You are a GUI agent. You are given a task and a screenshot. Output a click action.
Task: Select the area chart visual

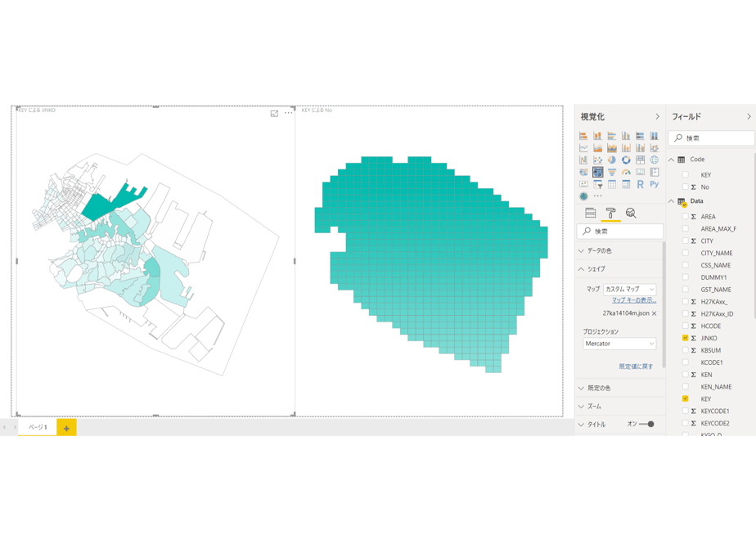[597, 147]
